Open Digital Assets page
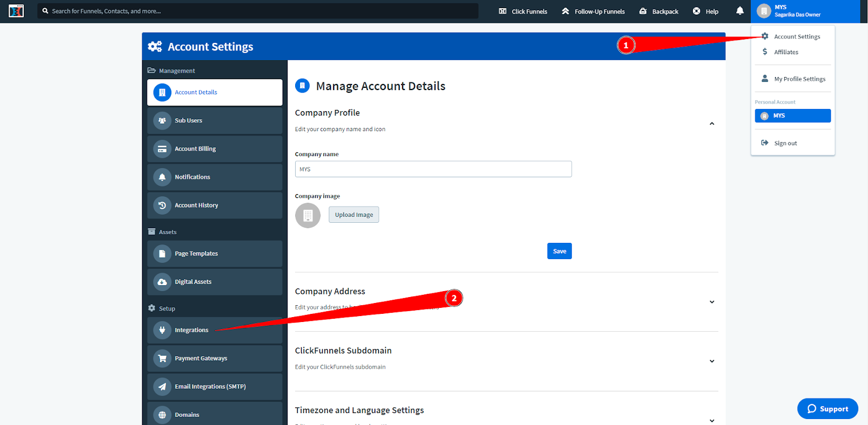This screenshot has width=868, height=425. tap(215, 282)
